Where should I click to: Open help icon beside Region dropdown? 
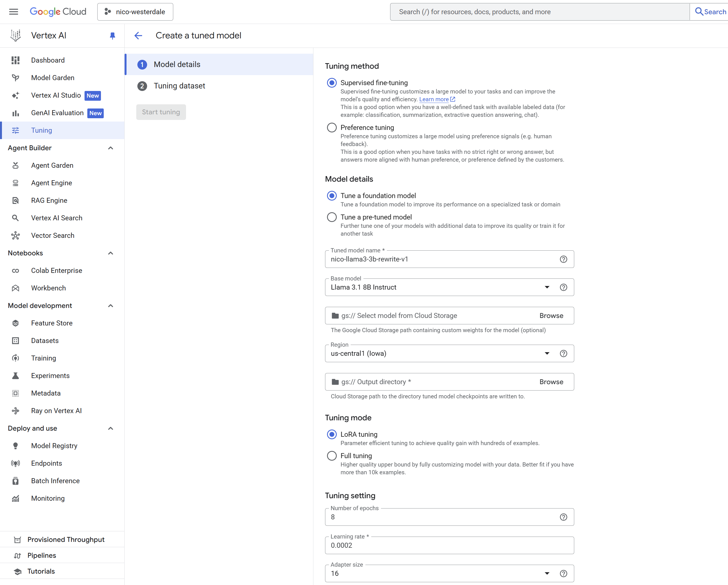coord(563,353)
